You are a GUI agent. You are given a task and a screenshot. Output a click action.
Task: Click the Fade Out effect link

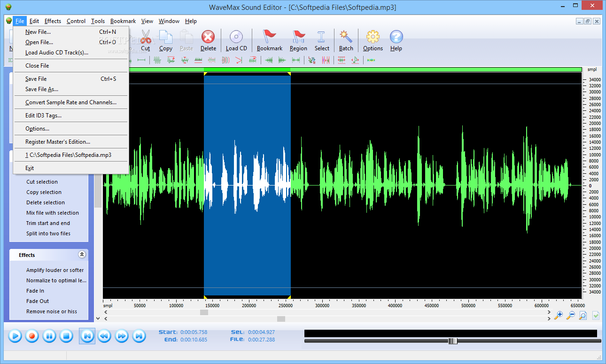click(38, 301)
